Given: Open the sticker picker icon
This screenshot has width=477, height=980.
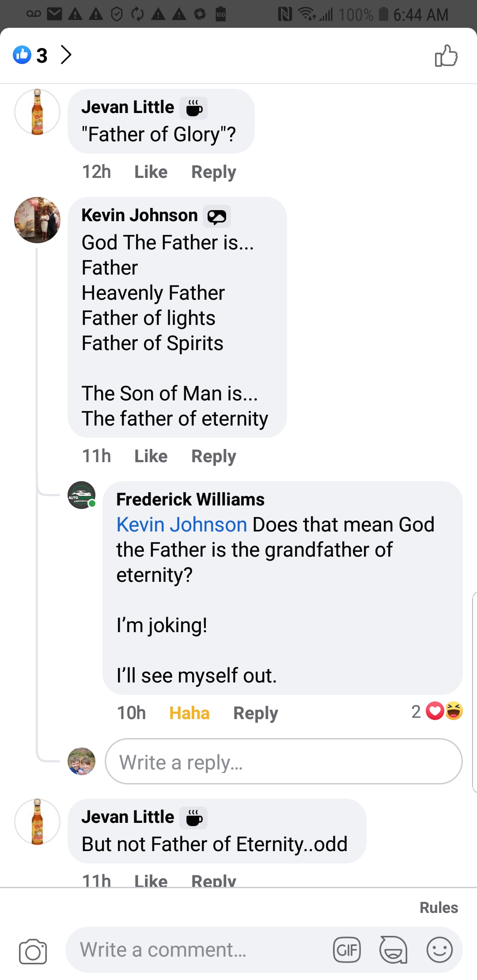Looking at the screenshot, I should coord(393,950).
